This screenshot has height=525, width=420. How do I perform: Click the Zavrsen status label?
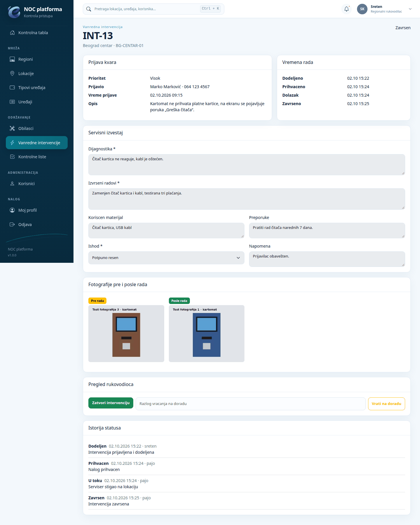403,28
